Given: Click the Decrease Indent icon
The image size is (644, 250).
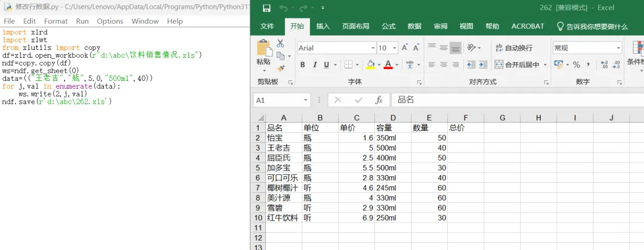Looking at the screenshot, I should tap(472, 65).
